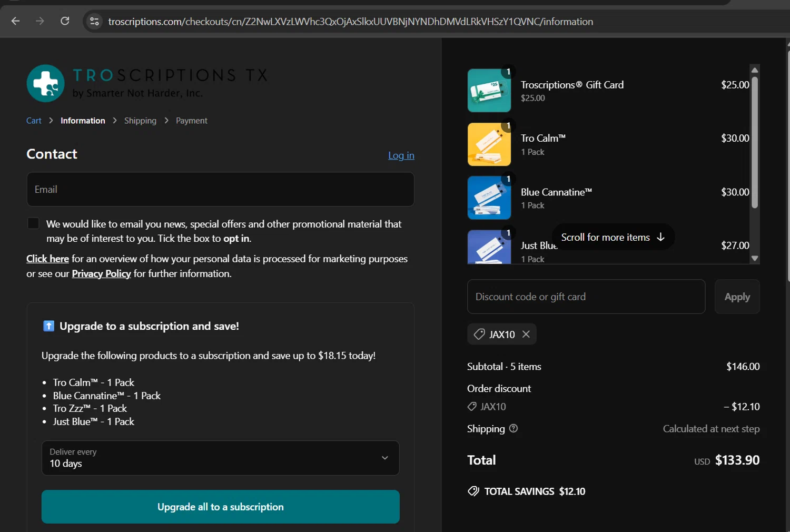790x532 pixels.
Task: Click Blue Cannatine product thumbnail
Action: coord(489,198)
